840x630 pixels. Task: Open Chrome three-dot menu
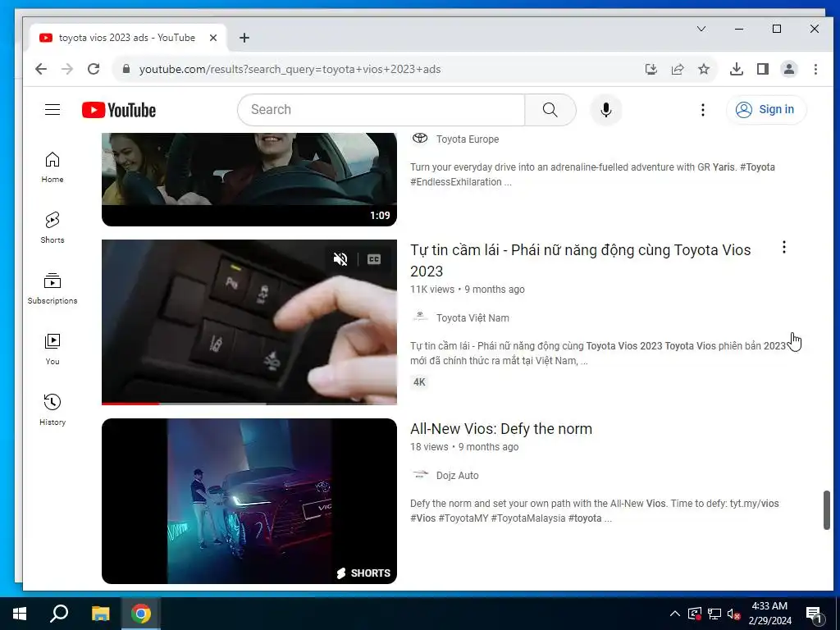tap(815, 69)
